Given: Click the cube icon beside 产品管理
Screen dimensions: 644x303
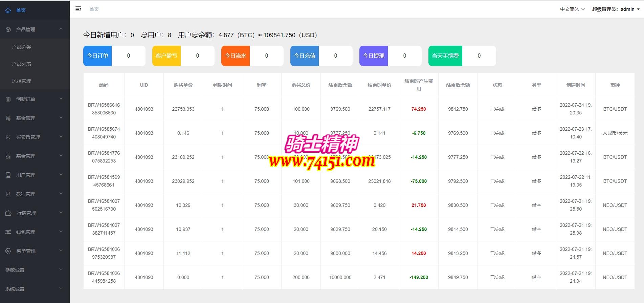Looking at the screenshot, I should pyautogui.click(x=8, y=29).
